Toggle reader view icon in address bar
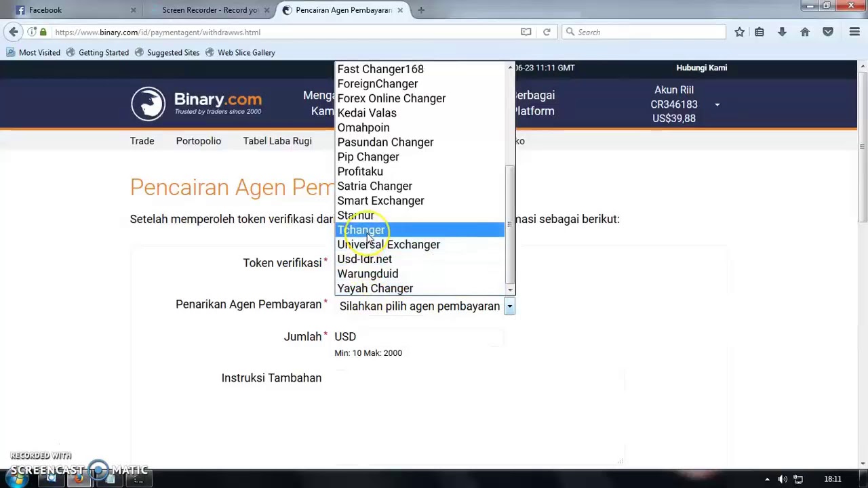Viewport: 868px width, 488px height. 526,32
